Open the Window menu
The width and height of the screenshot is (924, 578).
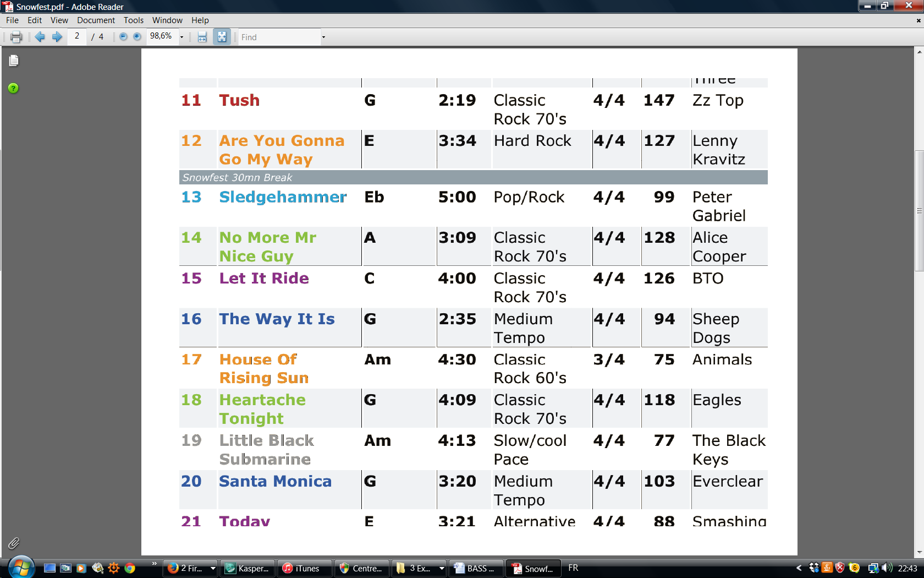click(x=167, y=20)
